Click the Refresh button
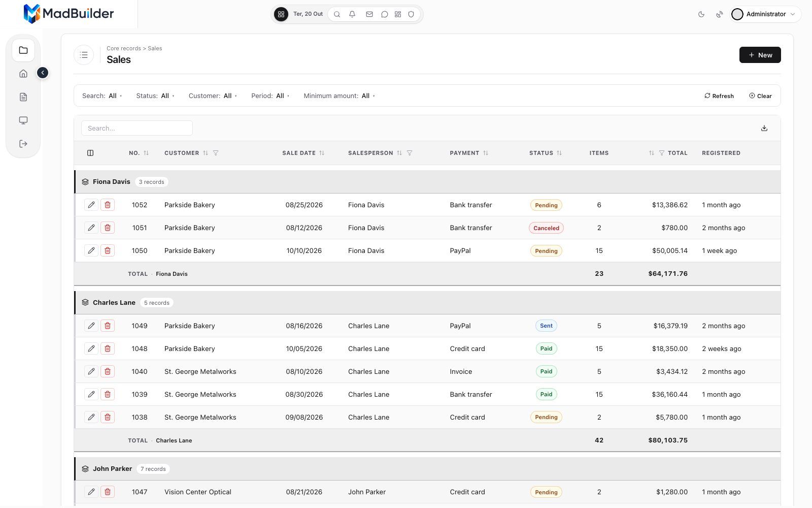The width and height of the screenshot is (812, 508). [719, 96]
